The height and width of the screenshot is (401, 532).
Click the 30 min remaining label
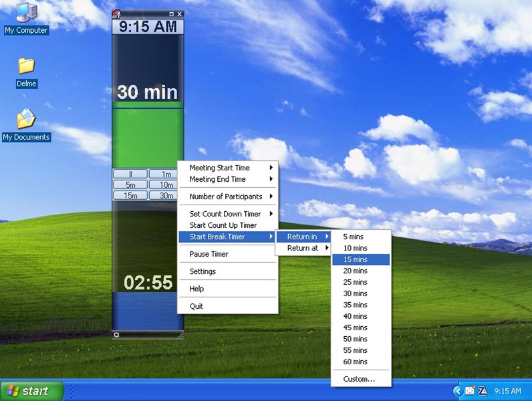pyautogui.click(x=148, y=92)
